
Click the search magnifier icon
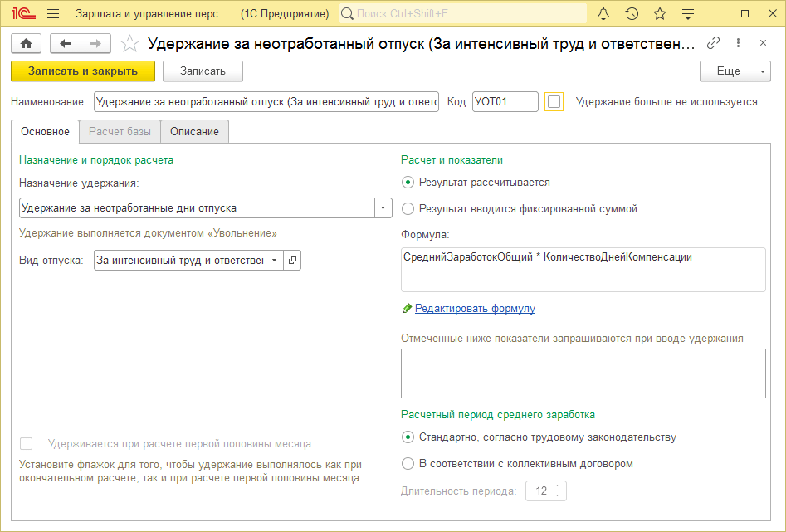tap(347, 13)
